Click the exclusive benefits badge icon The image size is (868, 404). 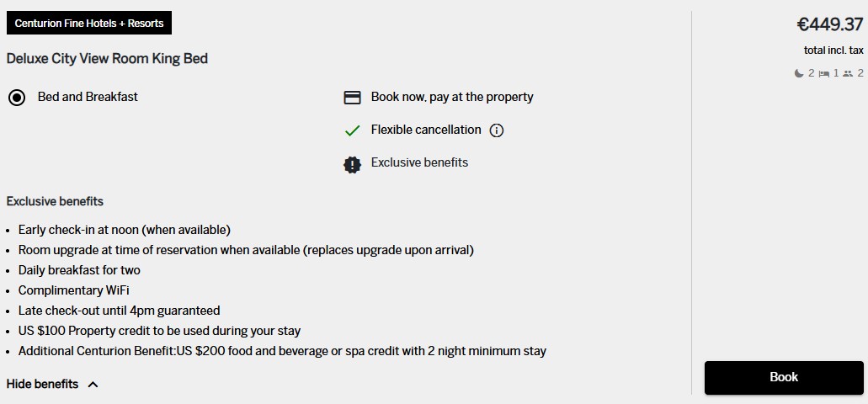(x=352, y=164)
